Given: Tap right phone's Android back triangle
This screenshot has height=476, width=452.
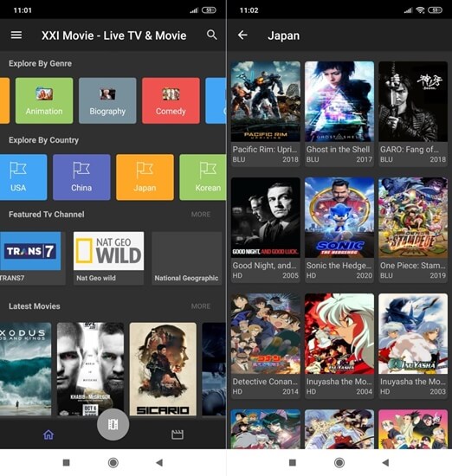Looking at the screenshot, I should [x=385, y=463].
